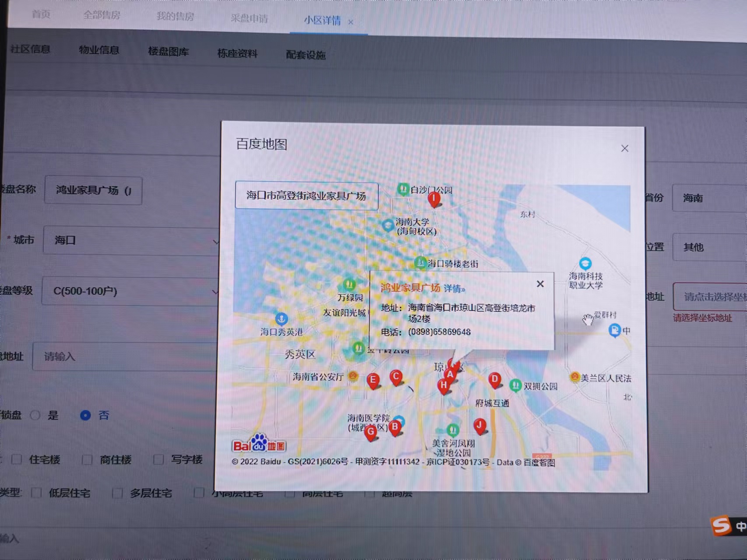Select red map marker G

(x=371, y=433)
